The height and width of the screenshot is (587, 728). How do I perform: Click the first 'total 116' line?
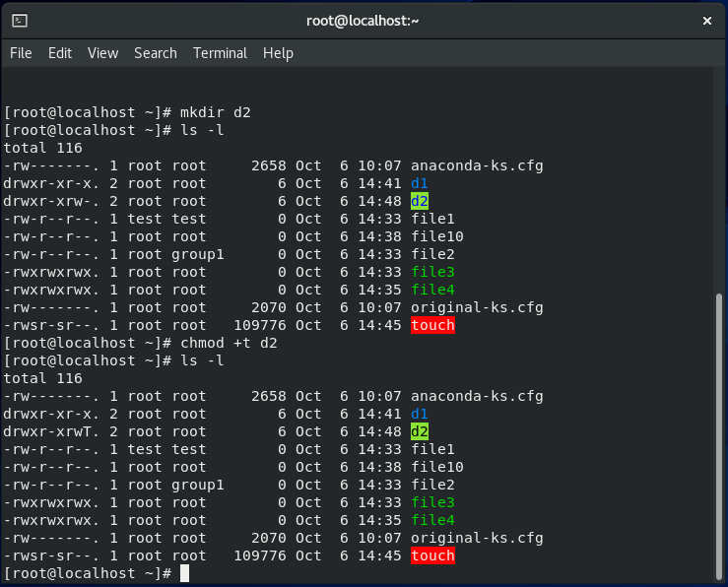[x=42, y=148]
